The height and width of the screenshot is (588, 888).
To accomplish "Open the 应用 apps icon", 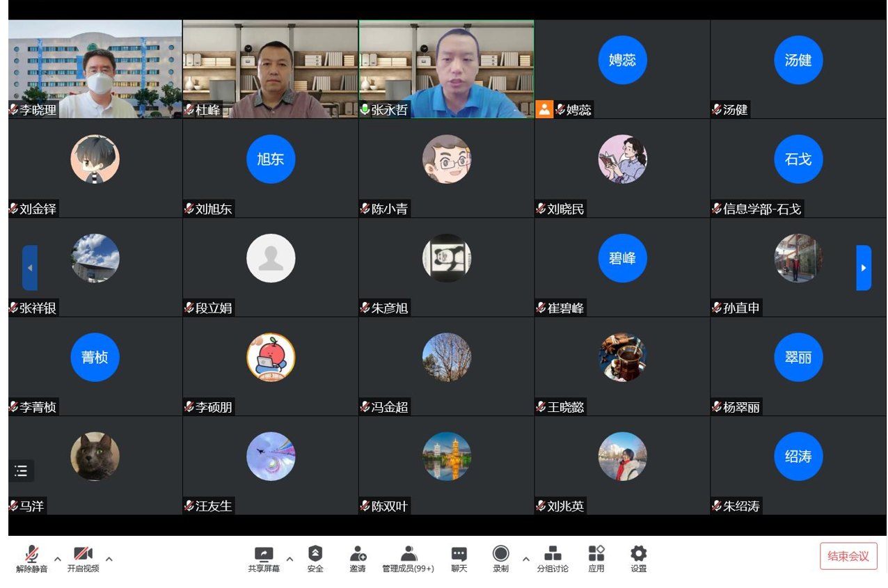I will tap(596, 555).
